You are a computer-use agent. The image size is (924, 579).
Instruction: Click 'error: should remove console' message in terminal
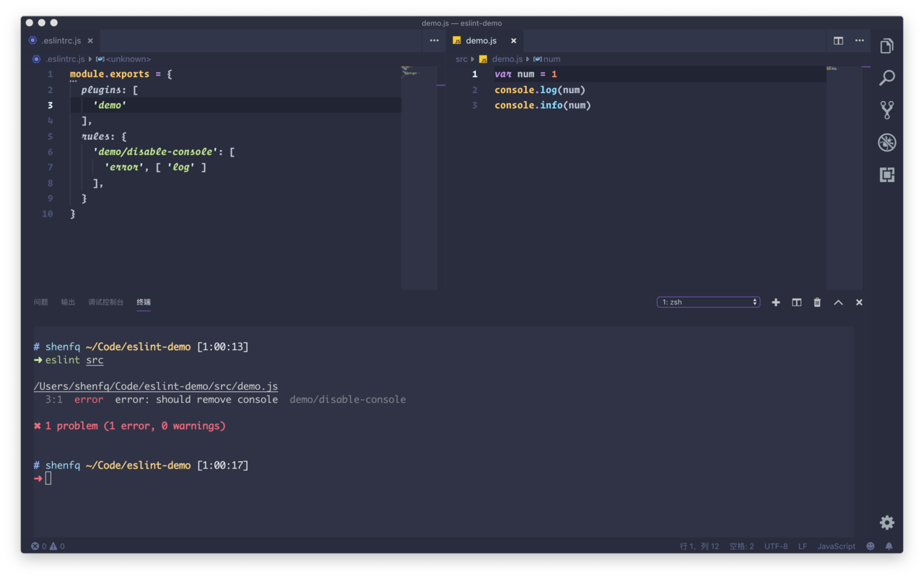coord(196,399)
